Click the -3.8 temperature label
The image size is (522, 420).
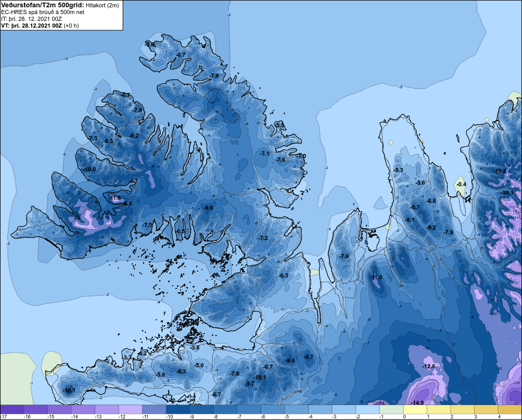coord(195,347)
